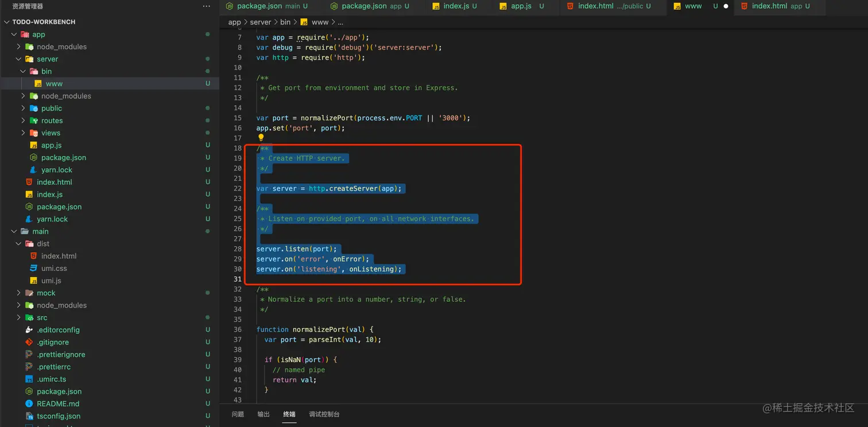Expand the mock folder
The height and width of the screenshot is (427, 868).
(19, 293)
